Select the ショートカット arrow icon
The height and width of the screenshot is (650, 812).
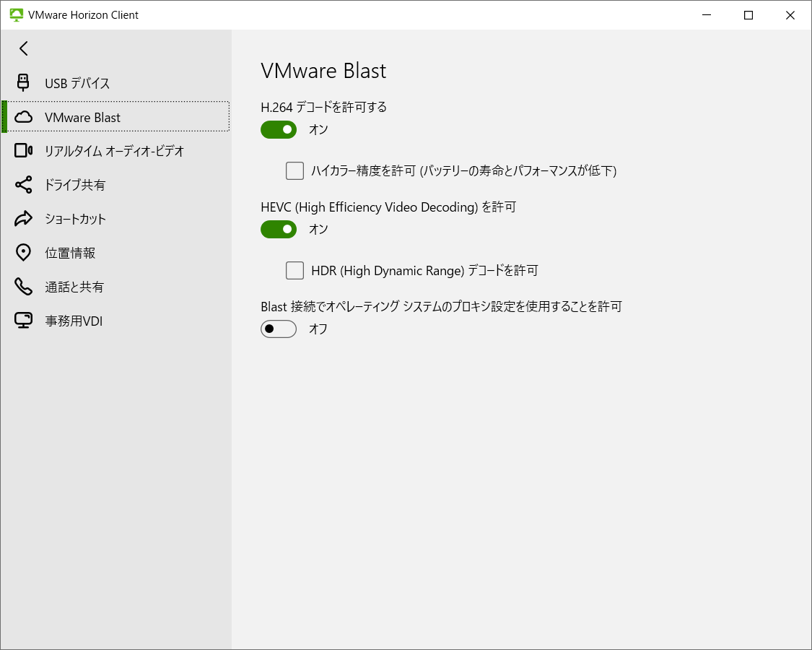point(22,218)
